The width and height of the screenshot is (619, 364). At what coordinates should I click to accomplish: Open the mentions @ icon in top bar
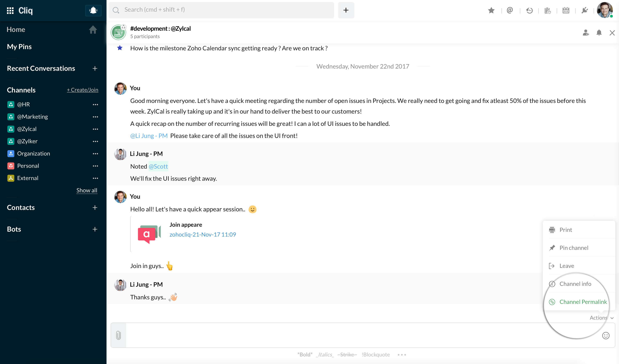pos(510,10)
